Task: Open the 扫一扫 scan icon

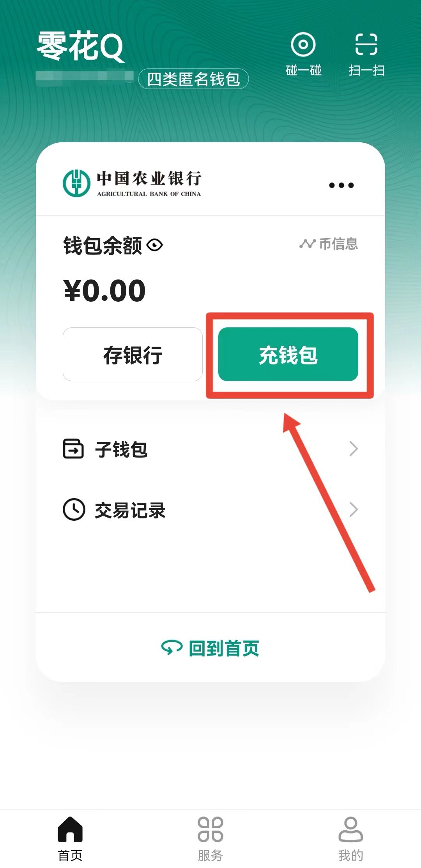Action: coord(366,44)
